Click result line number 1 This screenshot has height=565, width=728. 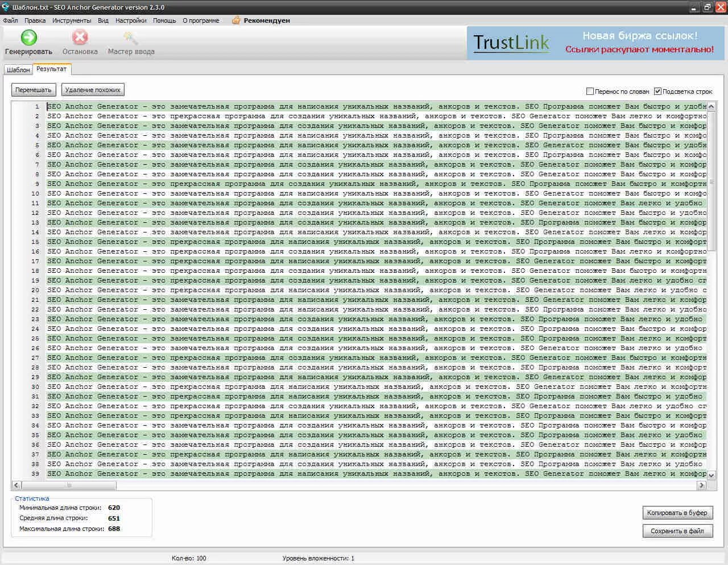(37, 106)
